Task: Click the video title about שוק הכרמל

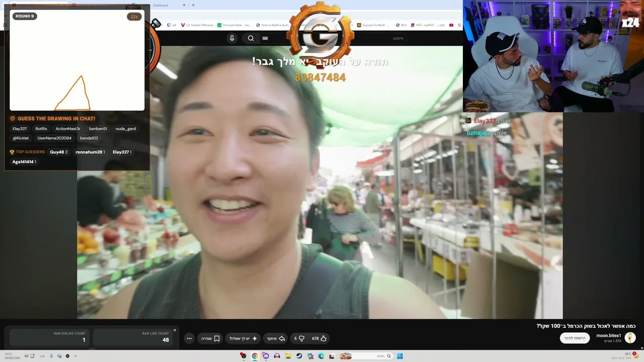Action: [x=586, y=326]
